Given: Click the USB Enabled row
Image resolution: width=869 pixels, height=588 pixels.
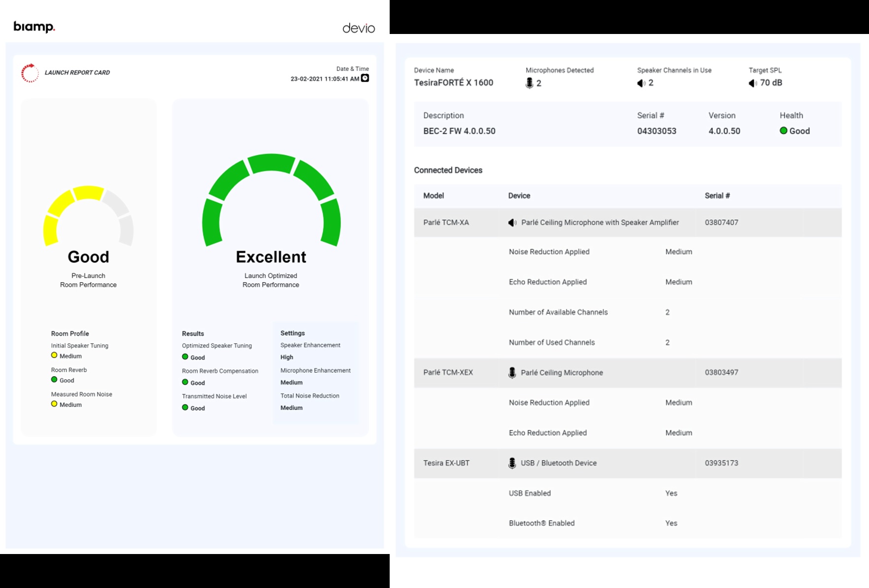Looking at the screenshot, I should [628, 493].
